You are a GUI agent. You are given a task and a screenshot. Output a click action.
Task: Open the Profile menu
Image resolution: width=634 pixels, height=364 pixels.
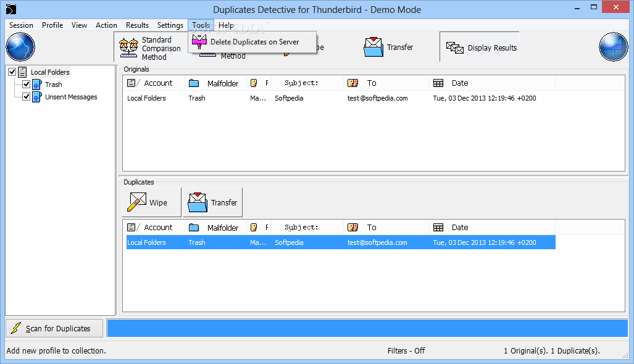pyautogui.click(x=52, y=25)
